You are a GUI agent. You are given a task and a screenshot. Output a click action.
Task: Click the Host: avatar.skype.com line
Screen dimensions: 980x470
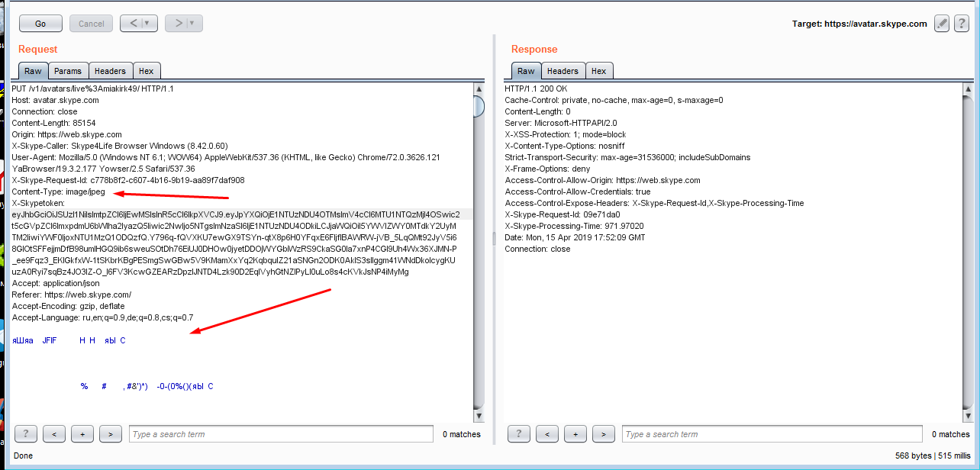coord(55,100)
